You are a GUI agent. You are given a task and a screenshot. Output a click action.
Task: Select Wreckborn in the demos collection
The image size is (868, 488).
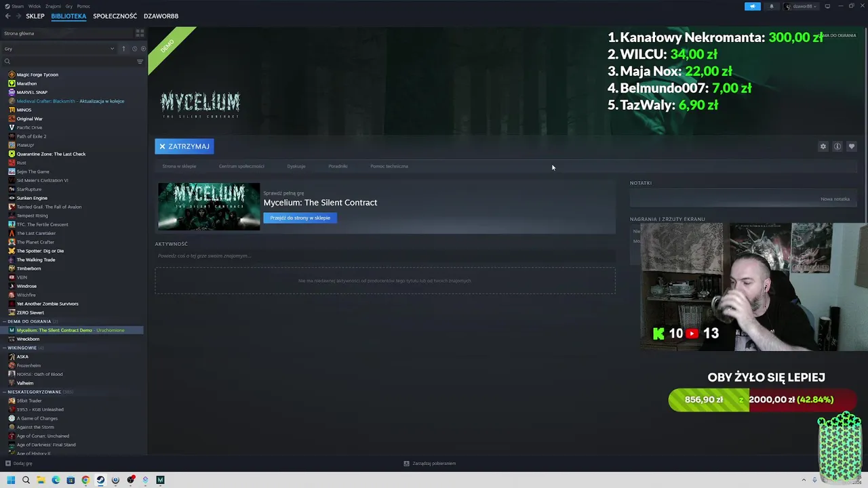(28, 339)
